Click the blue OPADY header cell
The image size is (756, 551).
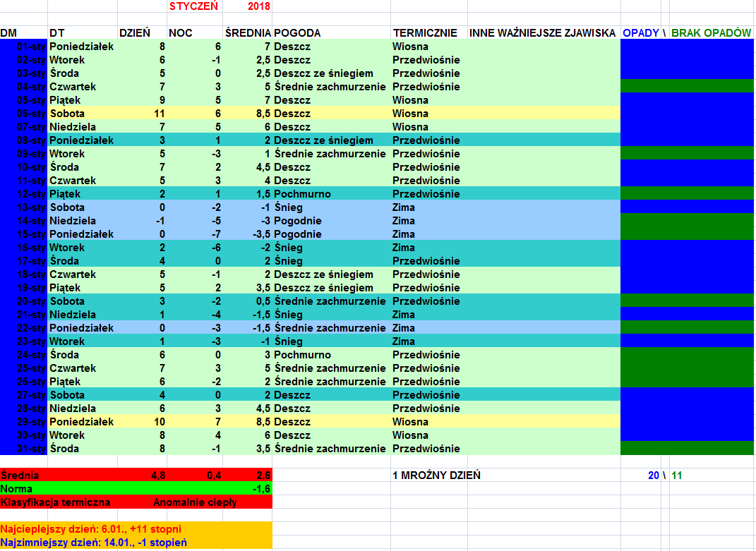click(x=640, y=33)
